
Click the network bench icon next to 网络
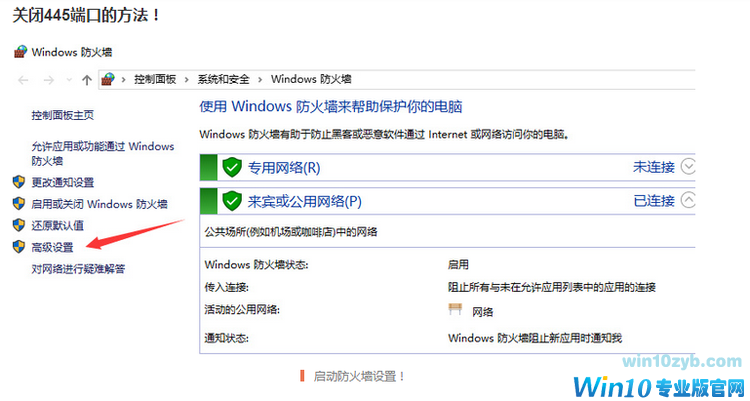click(x=455, y=309)
